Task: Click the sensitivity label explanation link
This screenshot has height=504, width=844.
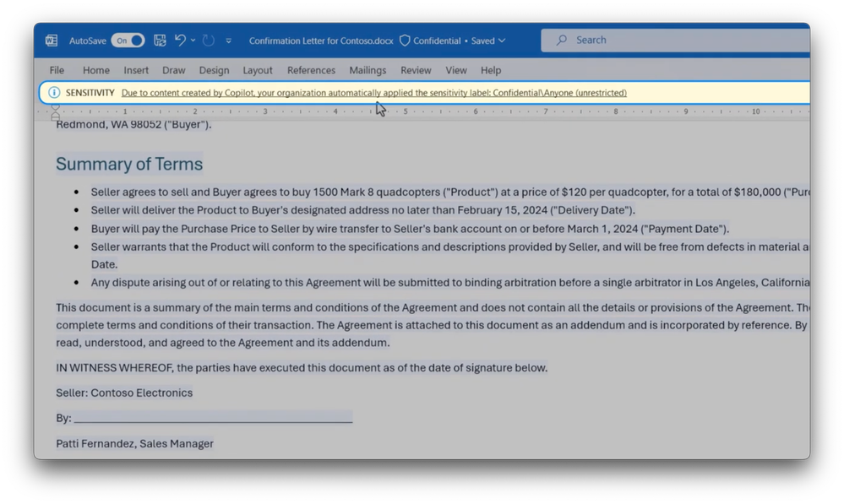Action: click(x=374, y=93)
